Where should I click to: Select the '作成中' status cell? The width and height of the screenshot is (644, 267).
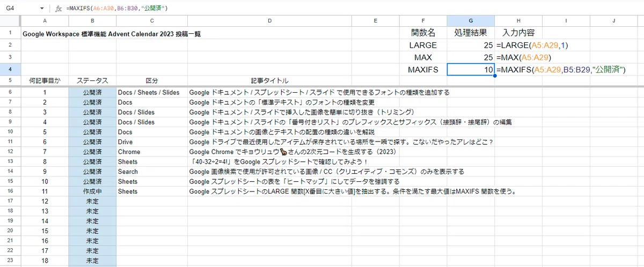(92, 191)
